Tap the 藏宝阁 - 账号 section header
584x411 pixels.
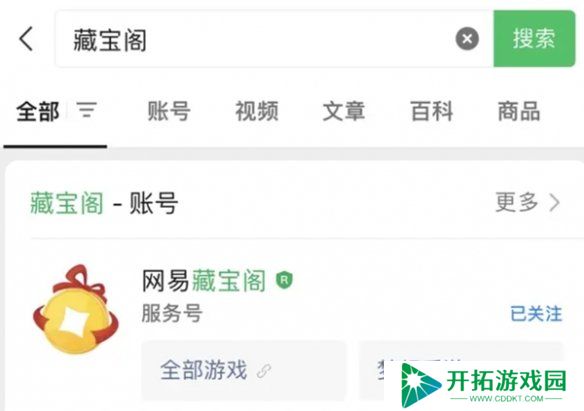[x=104, y=203]
